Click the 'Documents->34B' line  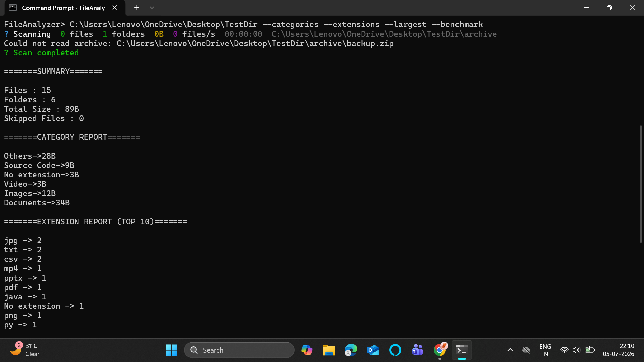coord(37,203)
